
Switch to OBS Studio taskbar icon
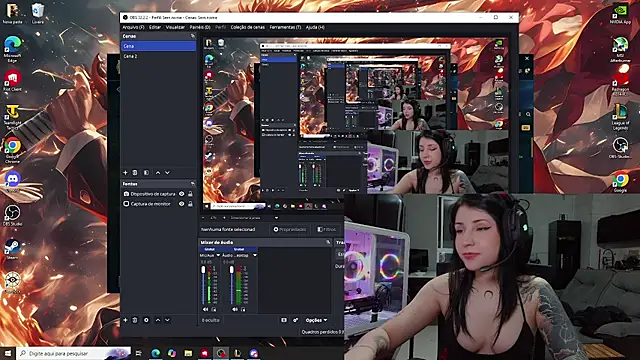pyautogui.click(x=221, y=353)
